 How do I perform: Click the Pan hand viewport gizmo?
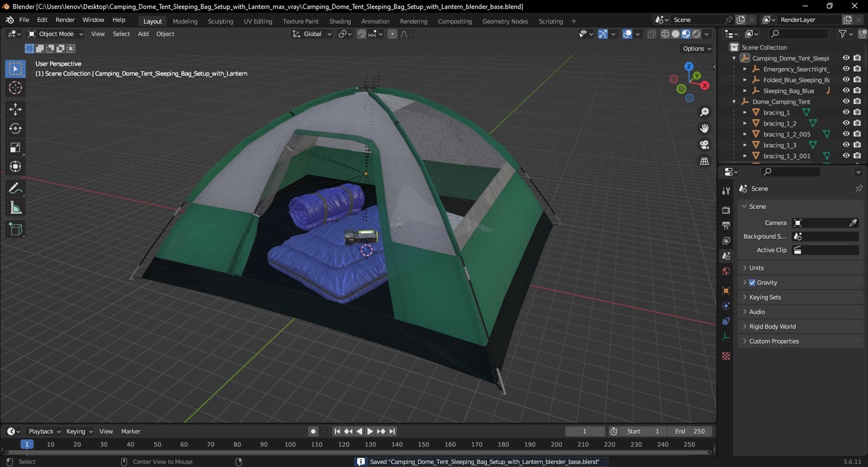point(704,129)
